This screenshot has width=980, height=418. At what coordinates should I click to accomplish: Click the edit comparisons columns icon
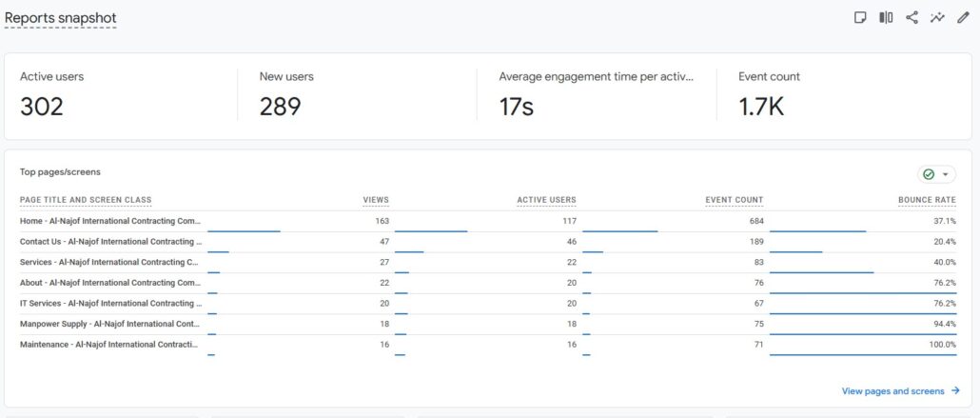pos(886,17)
